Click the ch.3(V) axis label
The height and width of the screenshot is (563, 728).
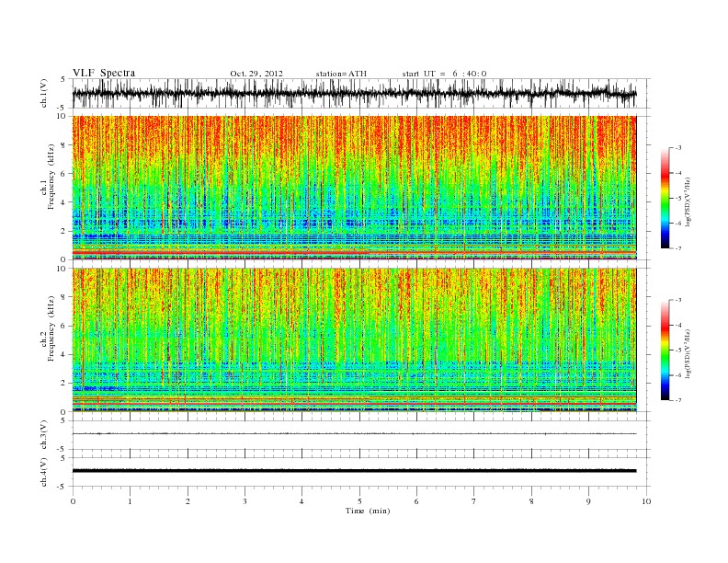[44, 435]
